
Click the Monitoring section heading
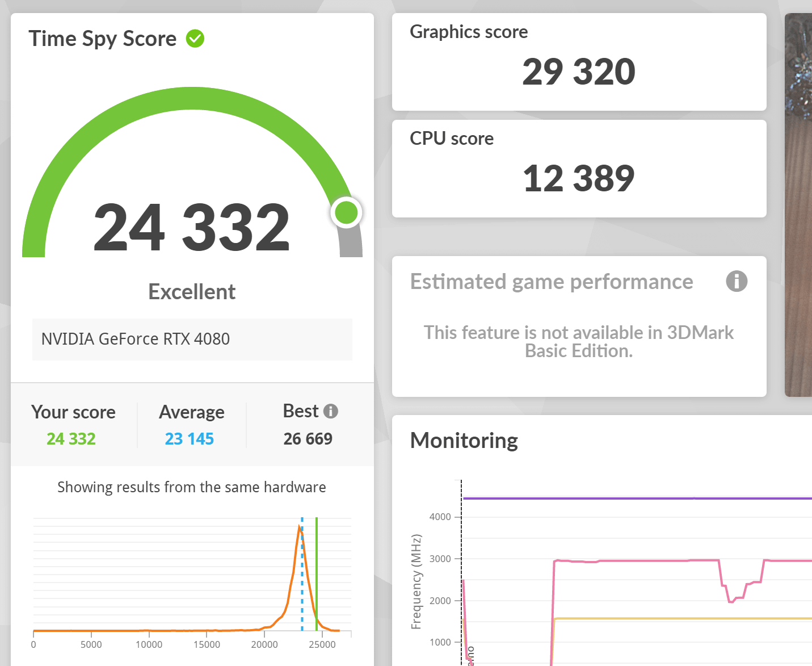[x=464, y=441]
